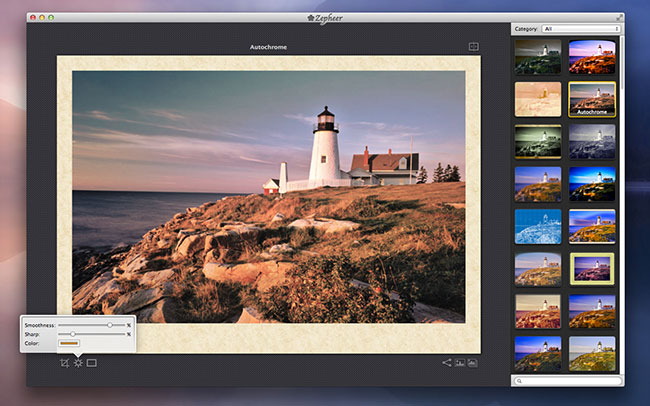650x406 pixels.
Task: Click the effect settings sun icon
Action: point(78,362)
